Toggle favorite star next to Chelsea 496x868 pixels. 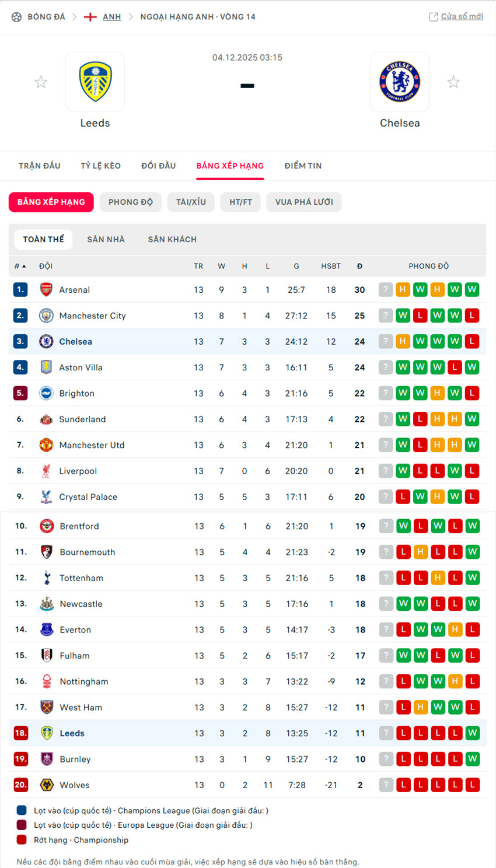453,82
